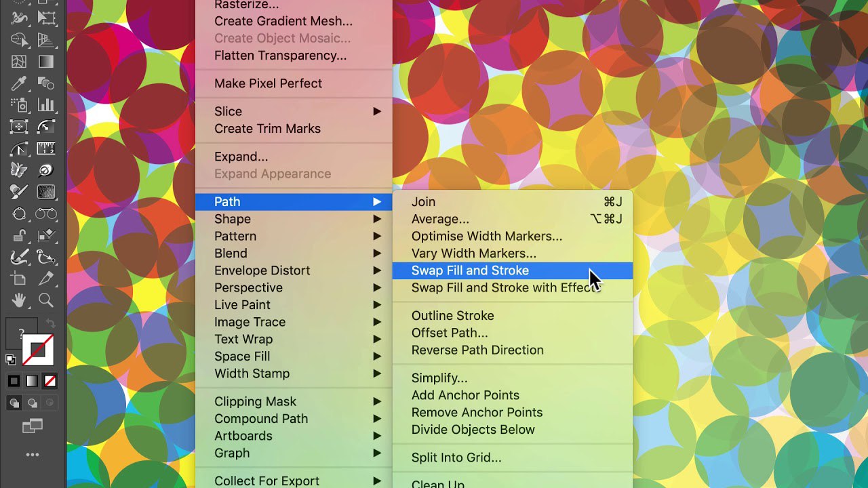Choose Make Pixel Perfect menu item
The height and width of the screenshot is (488, 868).
click(294, 83)
